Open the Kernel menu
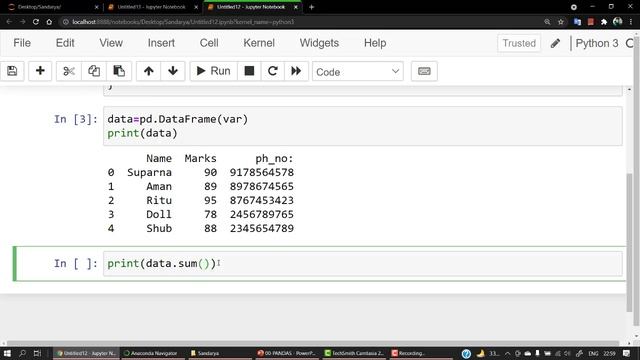 pyautogui.click(x=259, y=43)
